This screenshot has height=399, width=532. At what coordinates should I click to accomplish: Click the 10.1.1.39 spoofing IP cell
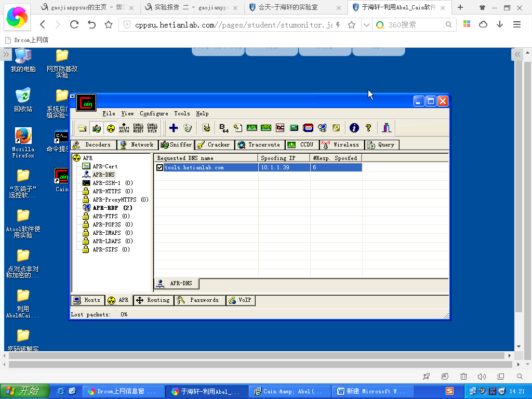284,168
